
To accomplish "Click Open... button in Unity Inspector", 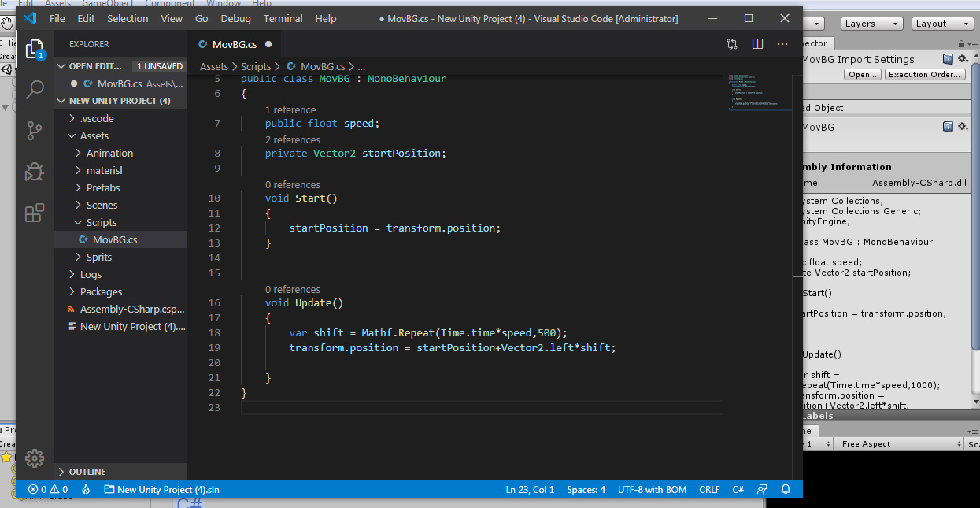I will [863, 75].
